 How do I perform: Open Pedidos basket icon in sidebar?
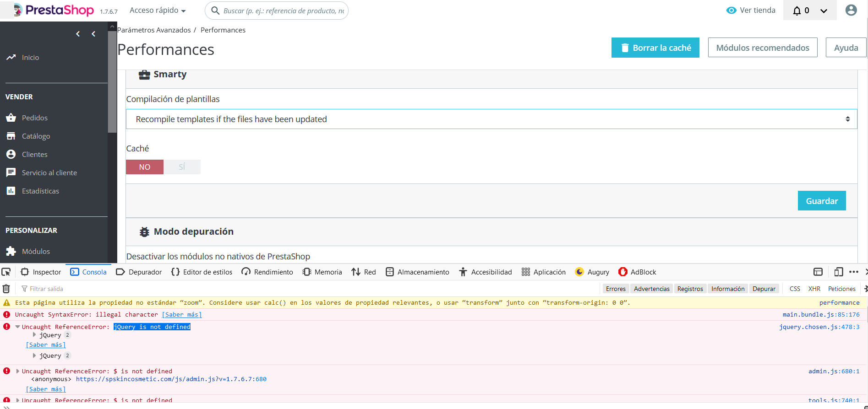point(11,118)
